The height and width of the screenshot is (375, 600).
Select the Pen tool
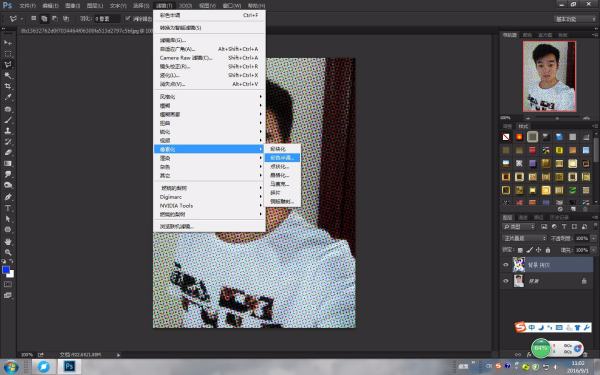tap(8, 197)
